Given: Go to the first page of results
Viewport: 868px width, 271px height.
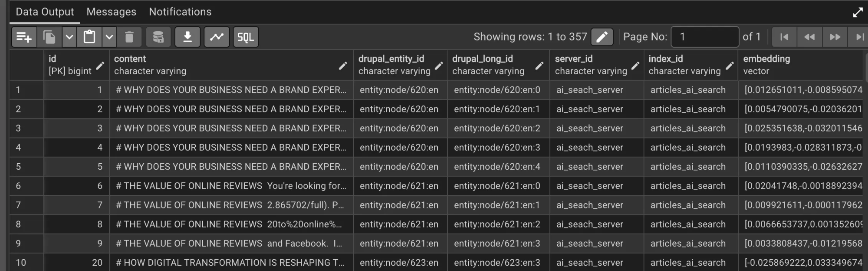Looking at the screenshot, I should [784, 37].
